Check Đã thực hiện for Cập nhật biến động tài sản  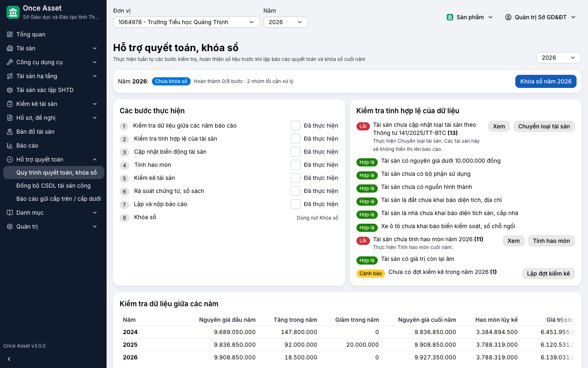click(x=296, y=152)
